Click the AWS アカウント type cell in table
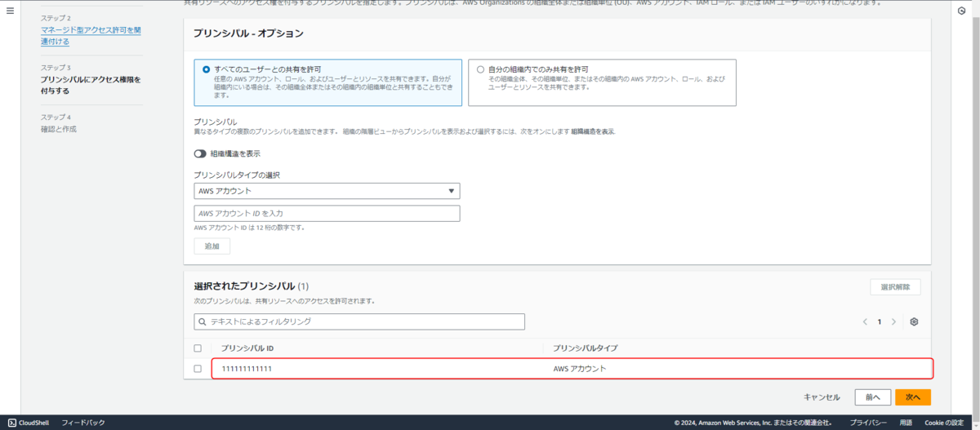980x430 pixels. pos(580,369)
